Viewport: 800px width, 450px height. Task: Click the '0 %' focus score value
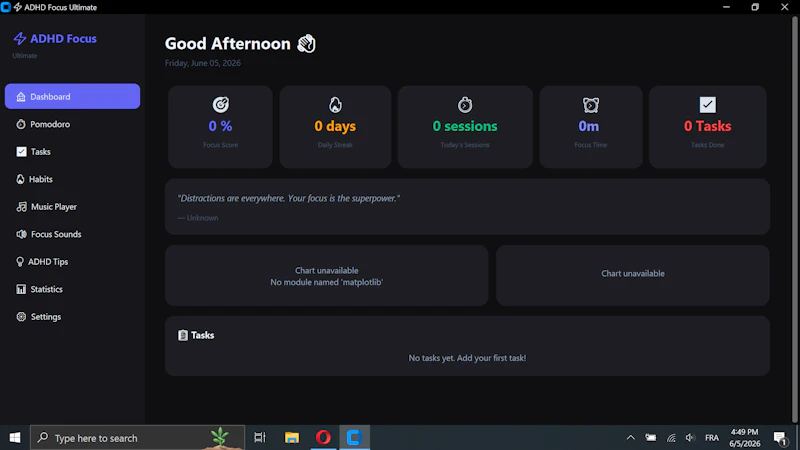point(220,126)
